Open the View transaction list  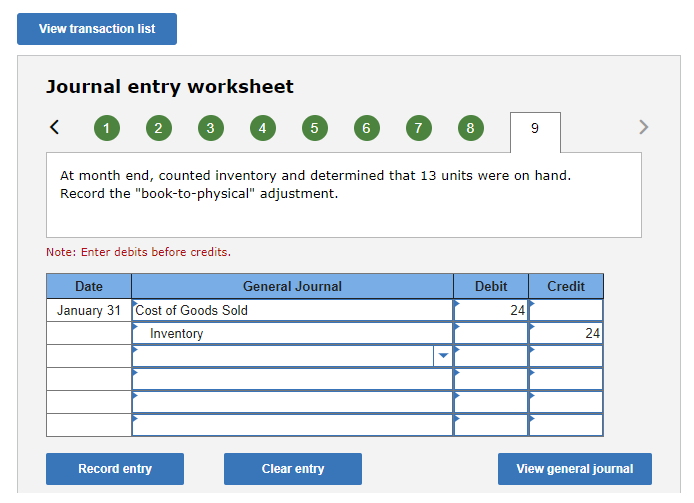coord(97,29)
